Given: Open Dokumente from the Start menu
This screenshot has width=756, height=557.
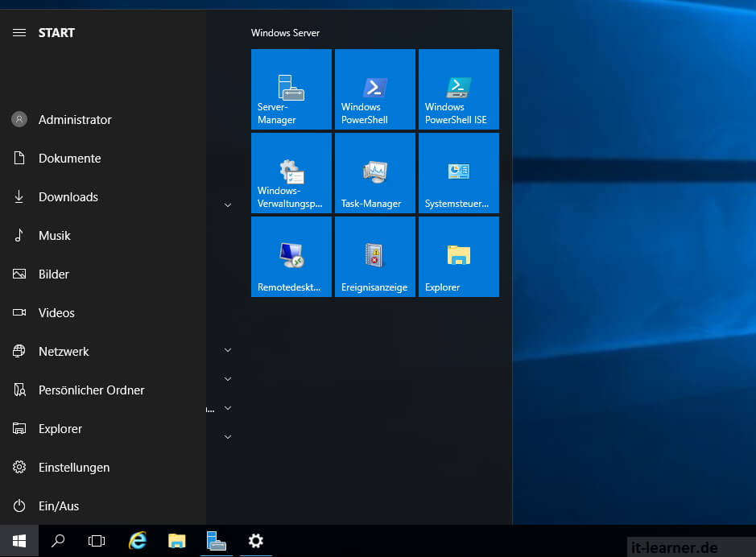Looking at the screenshot, I should 103,158.
